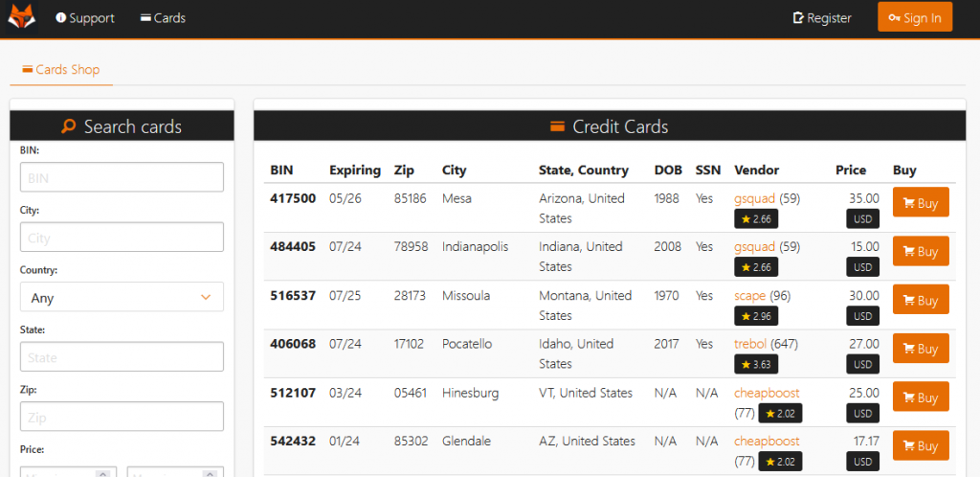Open the Register link
This screenshot has width=980, height=477.
(822, 18)
